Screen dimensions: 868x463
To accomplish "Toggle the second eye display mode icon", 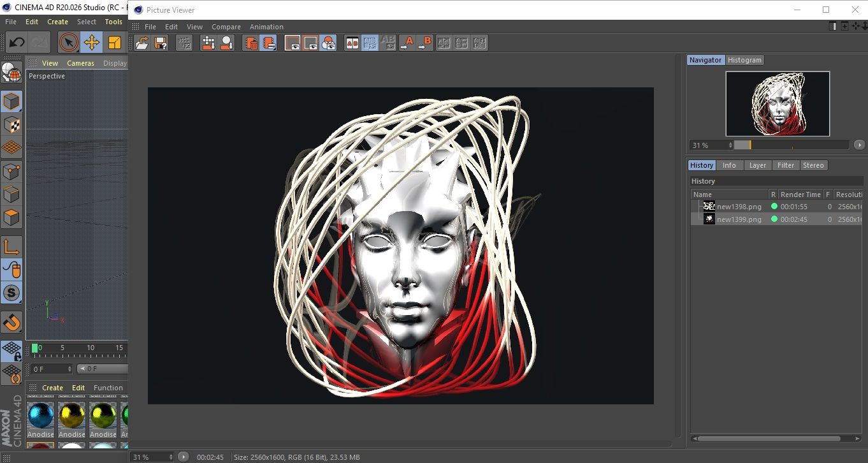I will (x=310, y=43).
